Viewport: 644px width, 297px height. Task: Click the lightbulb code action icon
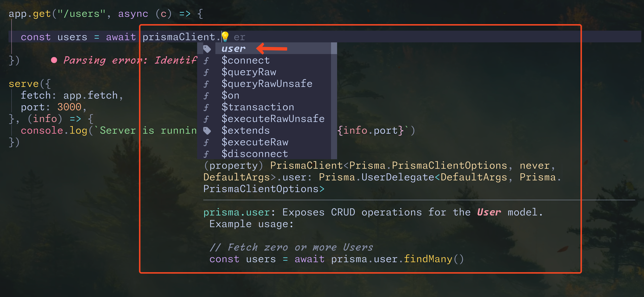pos(225,37)
